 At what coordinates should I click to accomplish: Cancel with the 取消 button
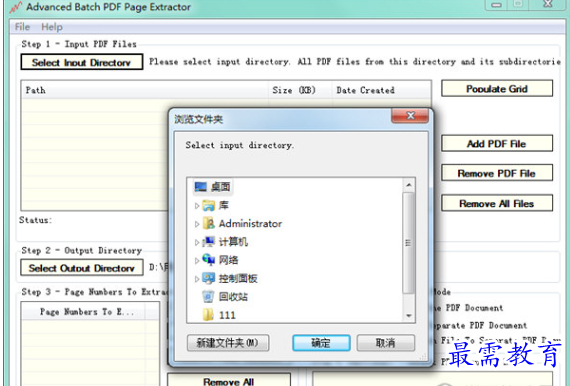coord(386,343)
